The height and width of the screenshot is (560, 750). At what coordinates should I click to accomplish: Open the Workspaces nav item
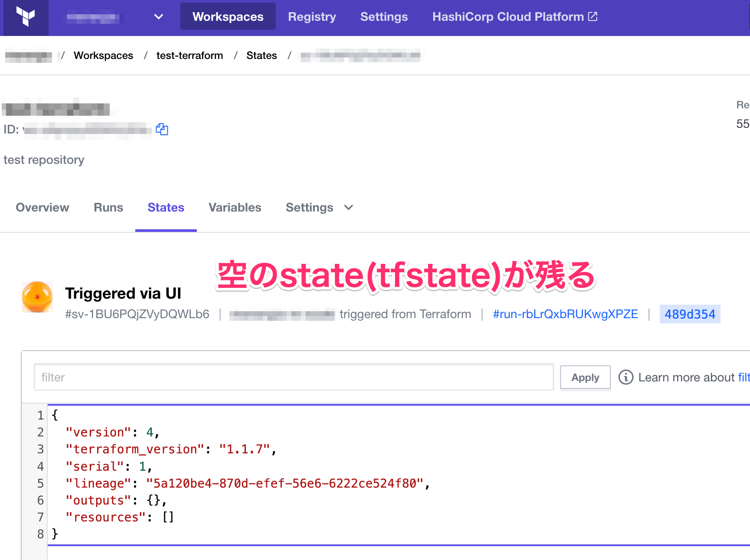pyautogui.click(x=228, y=16)
